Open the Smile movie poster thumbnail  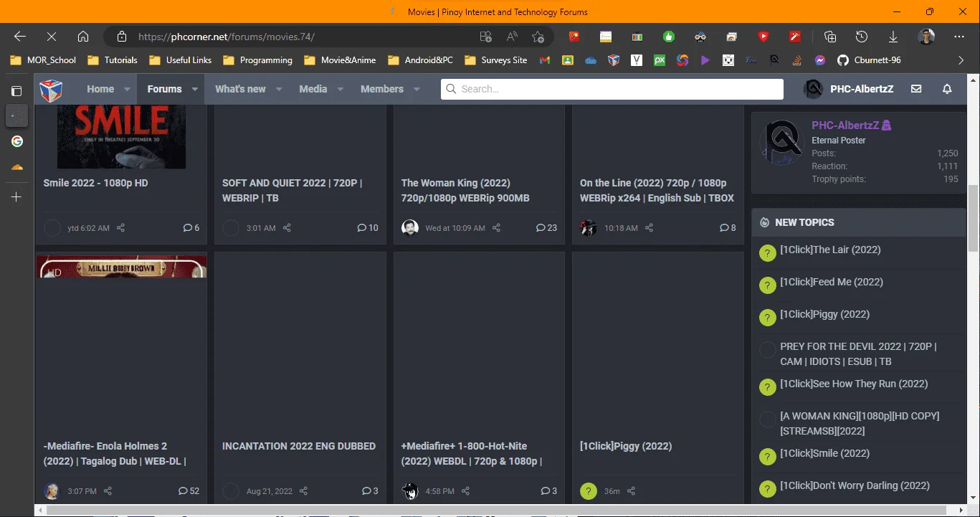coord(121,137)
